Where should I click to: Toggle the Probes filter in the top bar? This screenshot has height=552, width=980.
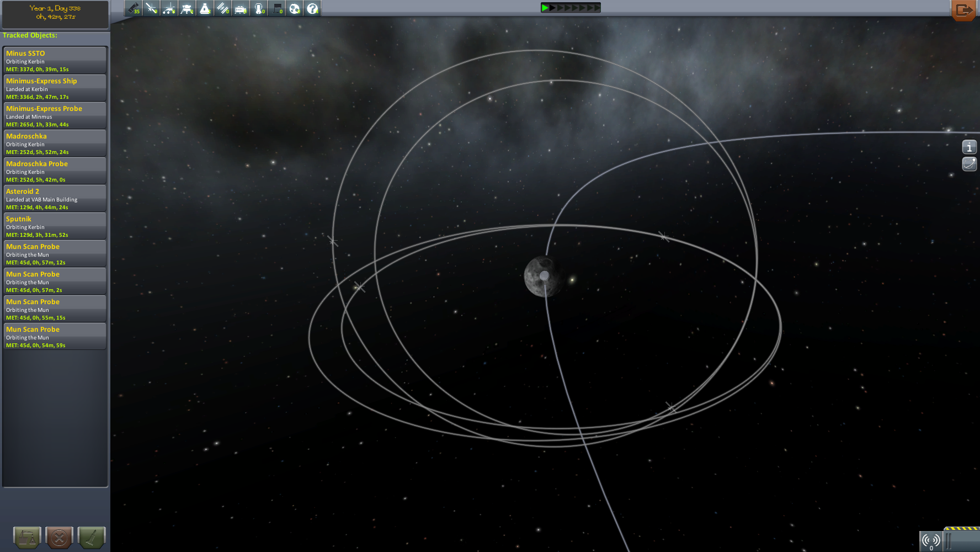pos(151,8)
